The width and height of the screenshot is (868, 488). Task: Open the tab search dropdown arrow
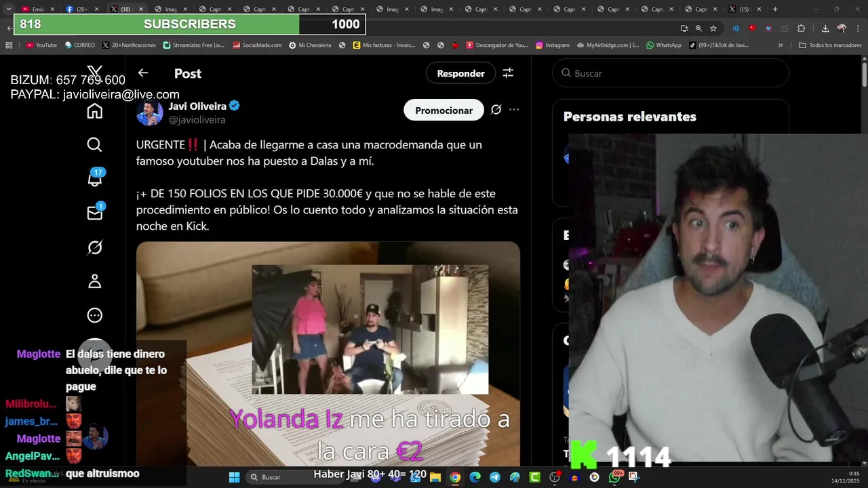9,9
